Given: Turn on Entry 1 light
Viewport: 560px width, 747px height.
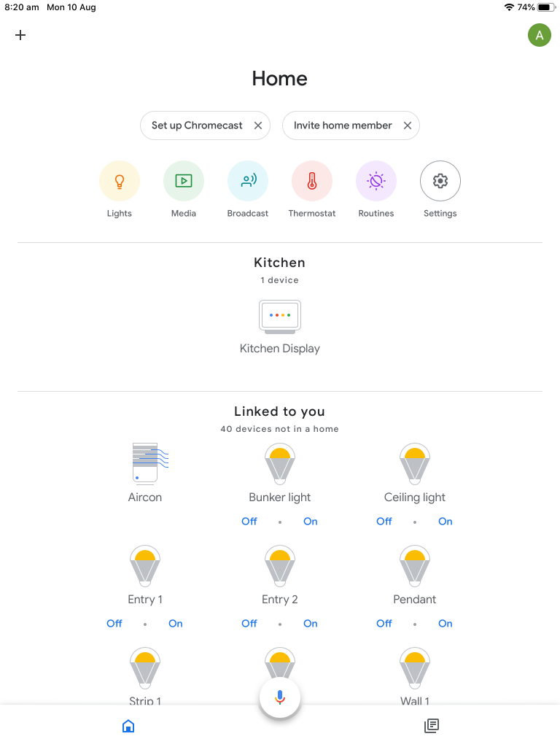Looking at the screenshot, I should [176, 624].
